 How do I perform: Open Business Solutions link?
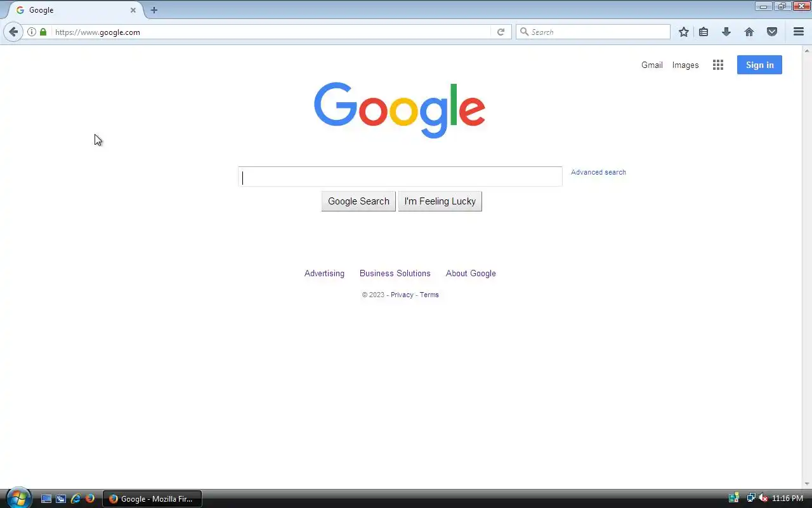[x=395, y=273]
